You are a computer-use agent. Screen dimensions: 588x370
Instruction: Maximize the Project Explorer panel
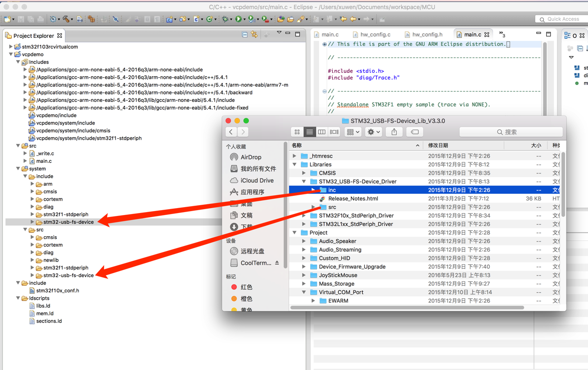point(298,34)
